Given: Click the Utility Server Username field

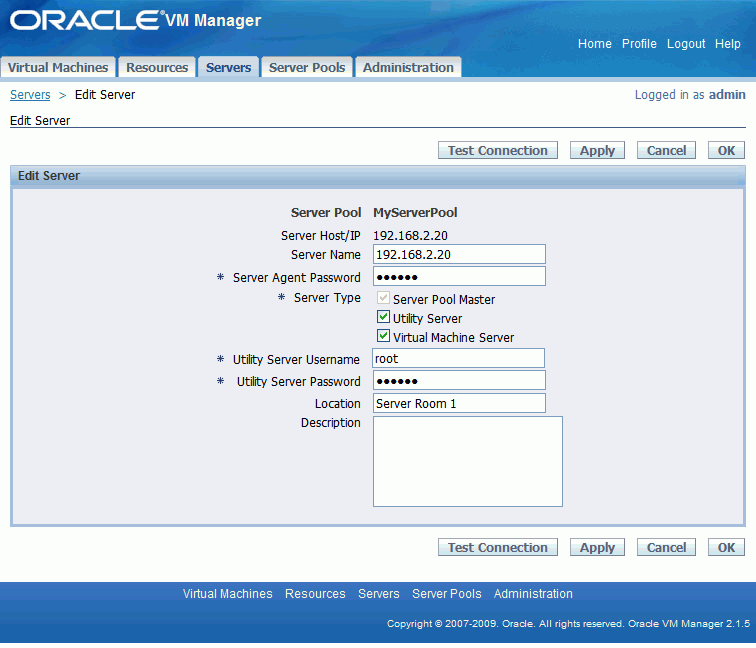Looking at the screenshot, I should point(459,358).
